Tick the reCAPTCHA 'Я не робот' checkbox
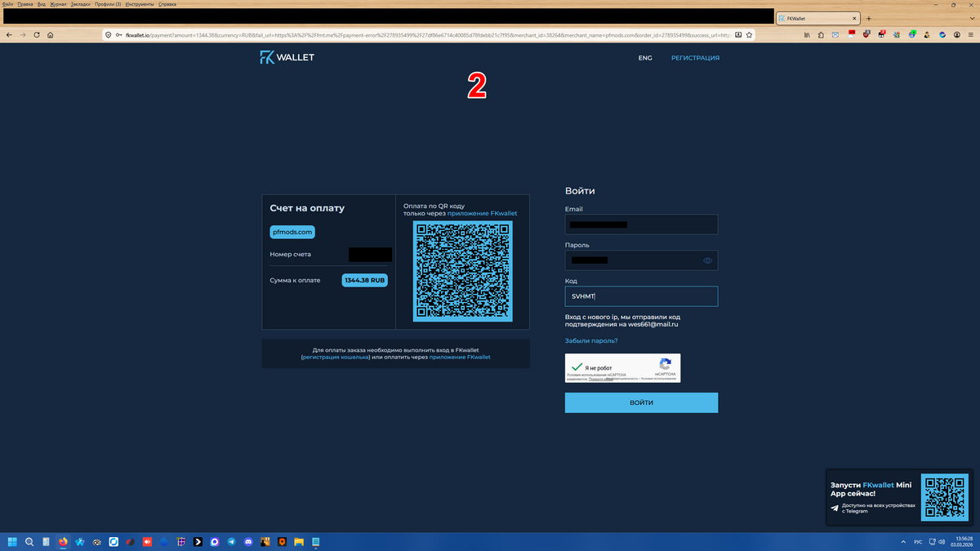This screenshot has width=980, height=551. pyautogui.click(x=577, y=367)
